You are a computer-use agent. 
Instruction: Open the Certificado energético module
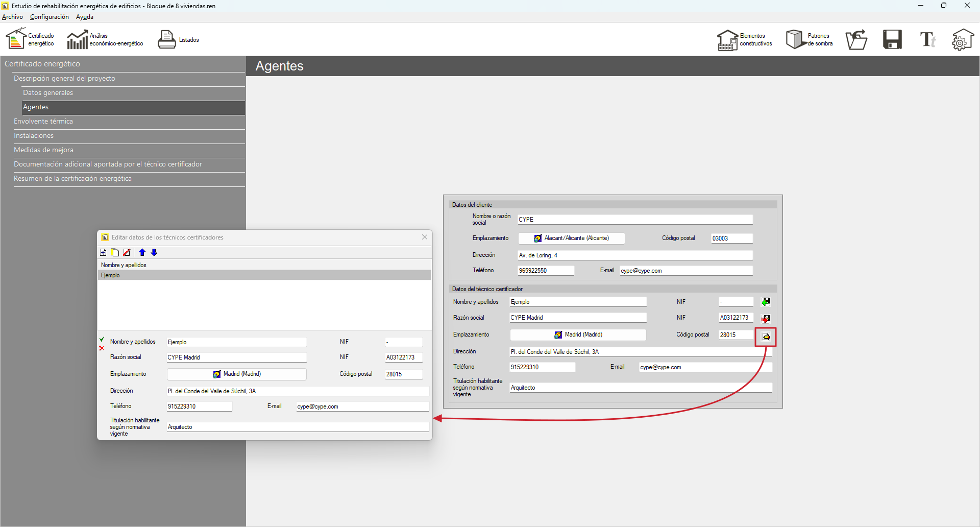coord(30,39)
